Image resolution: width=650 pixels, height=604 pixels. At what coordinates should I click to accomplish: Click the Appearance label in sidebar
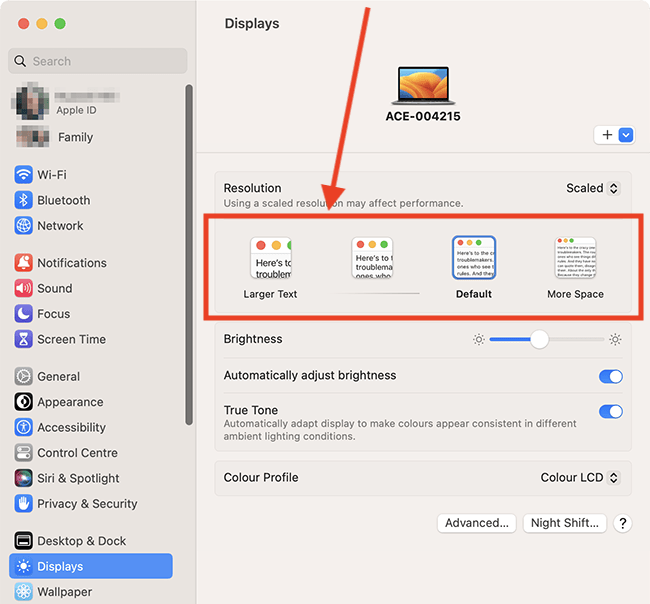pos(70,403)
